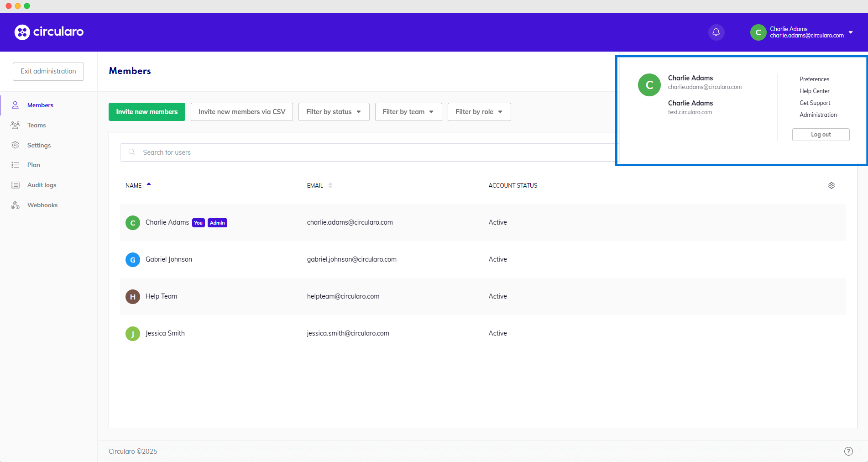Open Teams in the sidebar
Image resolution: width=868 pixels, height=462 pixels.
click(37, 125)
